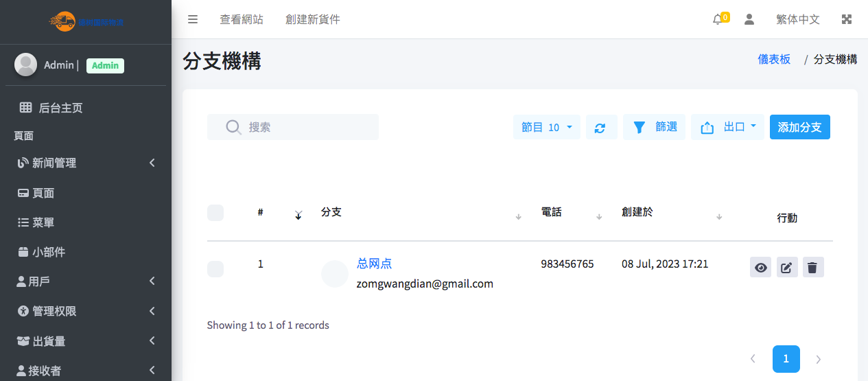Screen dimensions: 868x381
Task: Open 后台主页 in the sidebar
Action: tap(60, 108)
